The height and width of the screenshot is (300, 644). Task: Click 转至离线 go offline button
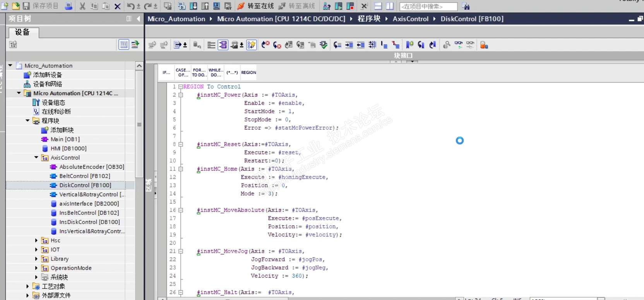click(x=297, y=6)
